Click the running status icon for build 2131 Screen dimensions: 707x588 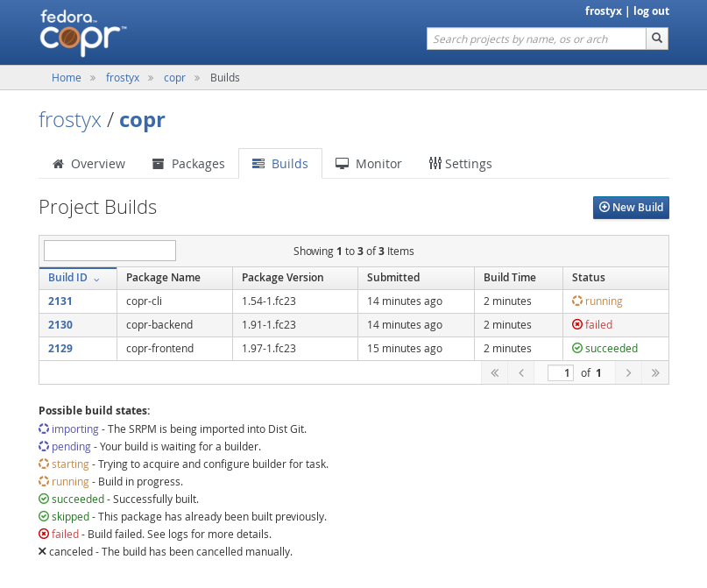(577, 301)
